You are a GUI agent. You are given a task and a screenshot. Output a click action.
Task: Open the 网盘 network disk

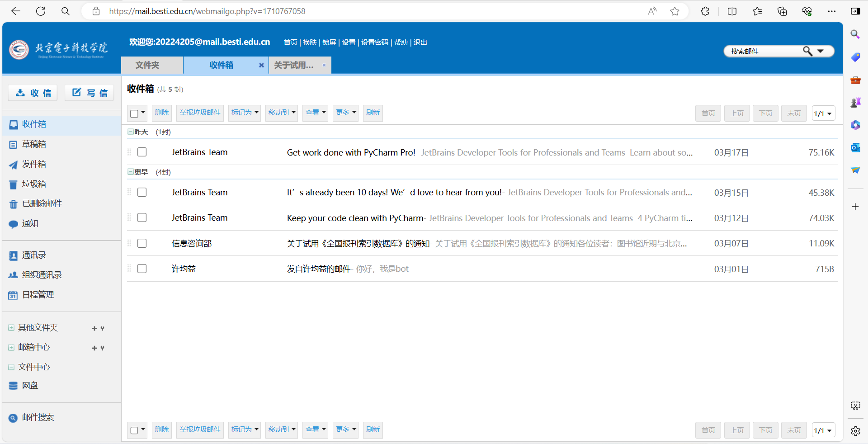(x=30, y=386)
